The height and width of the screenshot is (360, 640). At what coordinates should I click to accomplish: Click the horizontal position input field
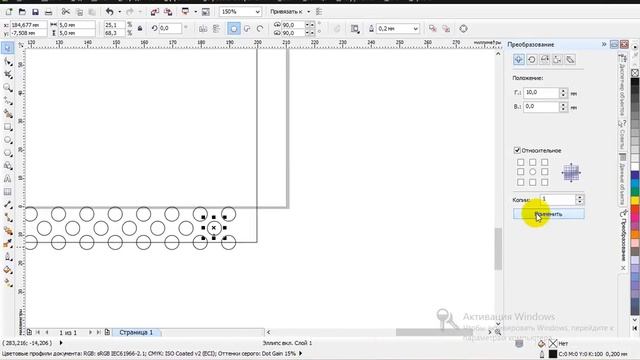pyautogui.click(x=541, y=93)
